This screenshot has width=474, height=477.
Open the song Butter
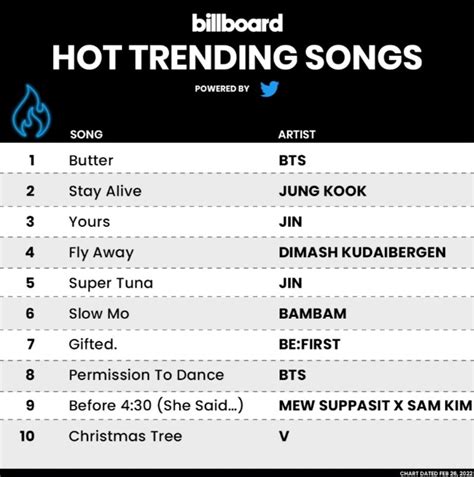tap(91, 160)
